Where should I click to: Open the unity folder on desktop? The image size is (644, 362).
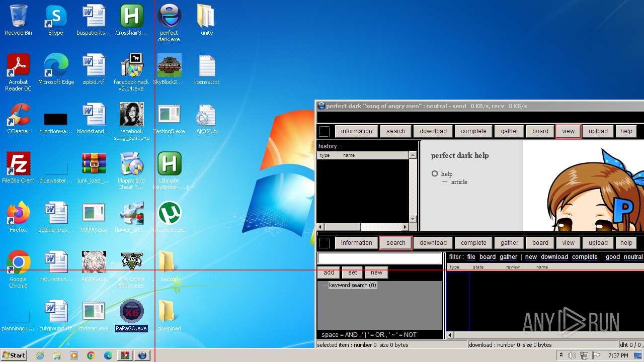point(207,20)
